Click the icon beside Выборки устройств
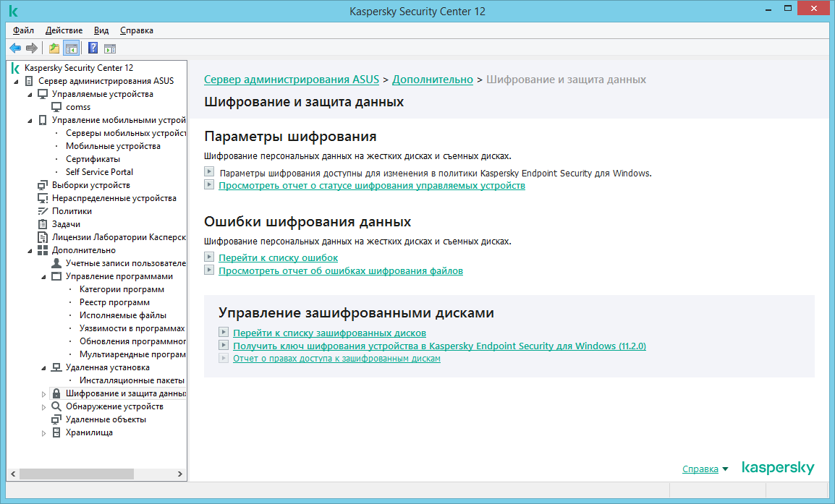Viewport: 835px width, 504px height. point(43,185)
